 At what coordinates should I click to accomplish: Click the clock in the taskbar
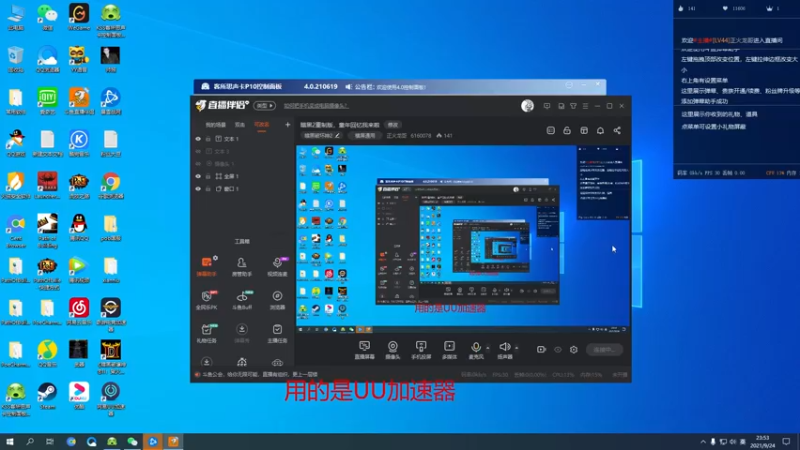point(762,441)
